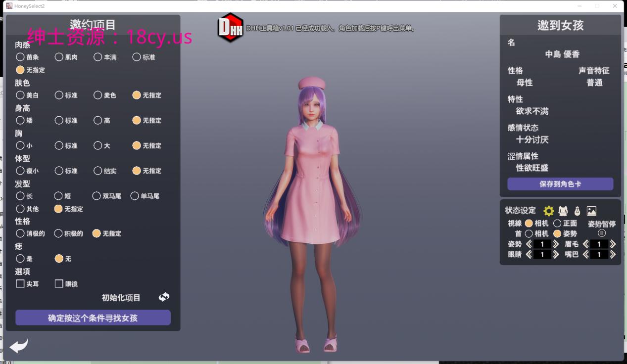Select next 眉毛 option with right arrows
The image size is (627, 364).
[613, 244]
